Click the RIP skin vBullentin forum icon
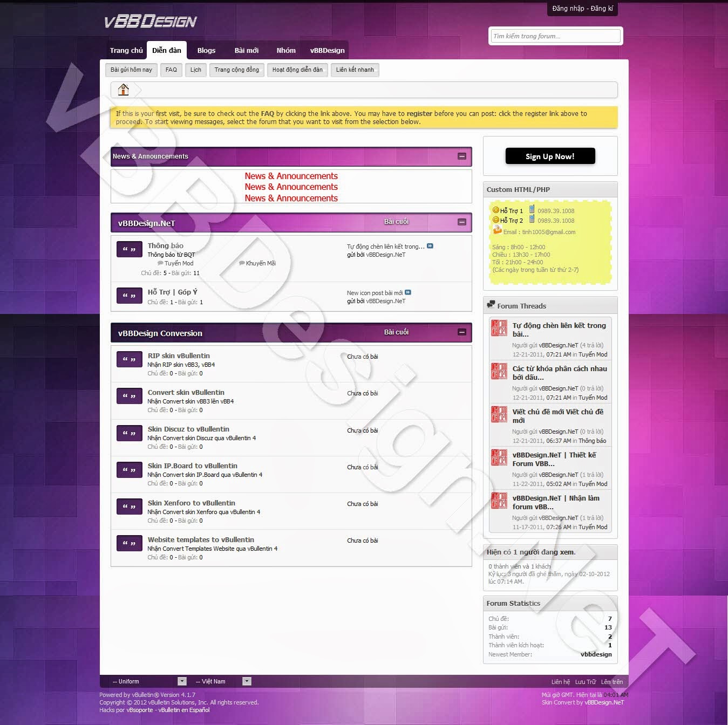The height and width of the screenshot is (725, 728). point(130,359)
